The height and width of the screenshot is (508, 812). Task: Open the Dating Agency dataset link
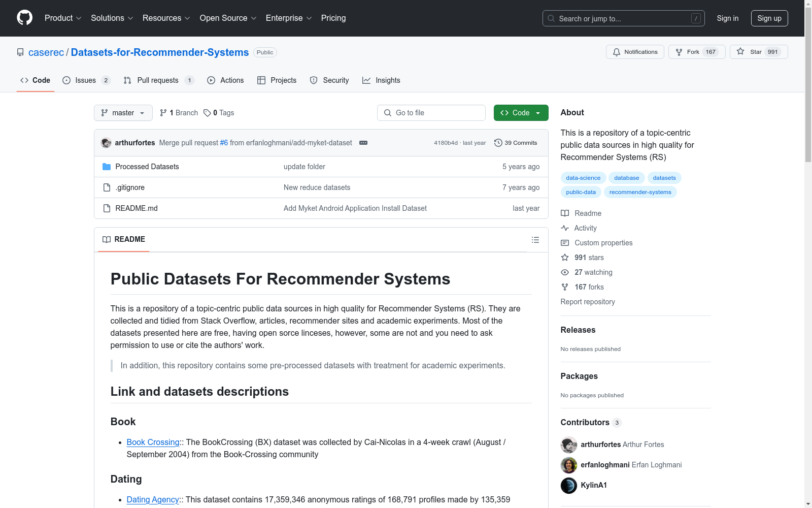coord(153,499)
